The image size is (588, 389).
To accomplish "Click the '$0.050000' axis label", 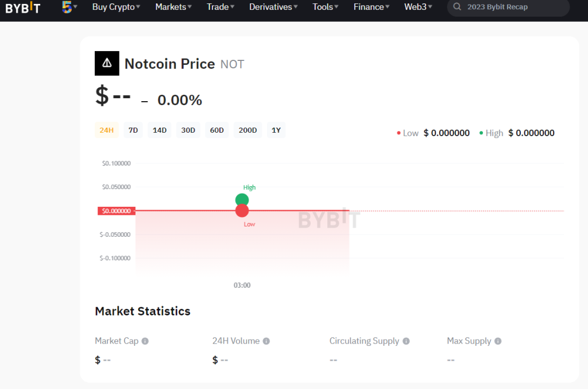I will [116, 187].
